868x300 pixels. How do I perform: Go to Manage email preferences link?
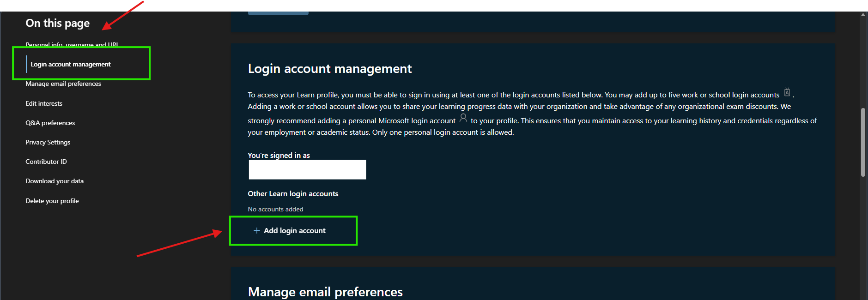tap(63, 84)
